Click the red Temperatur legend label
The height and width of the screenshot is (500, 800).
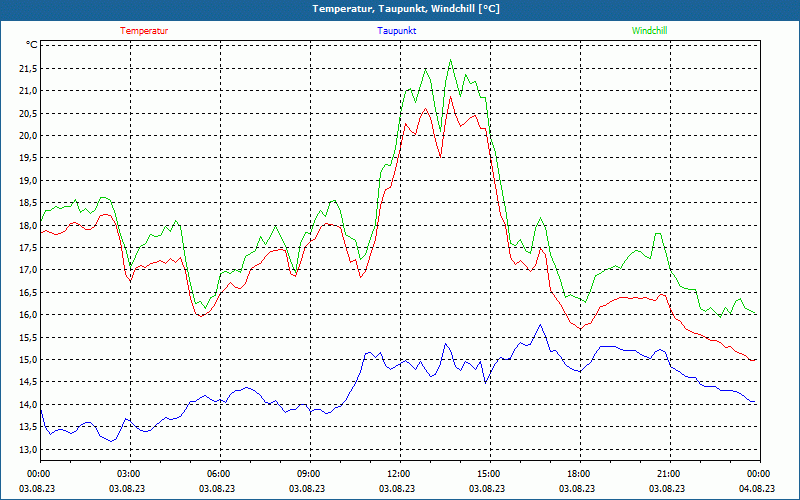pyautogui.click(x=144, y=31)
